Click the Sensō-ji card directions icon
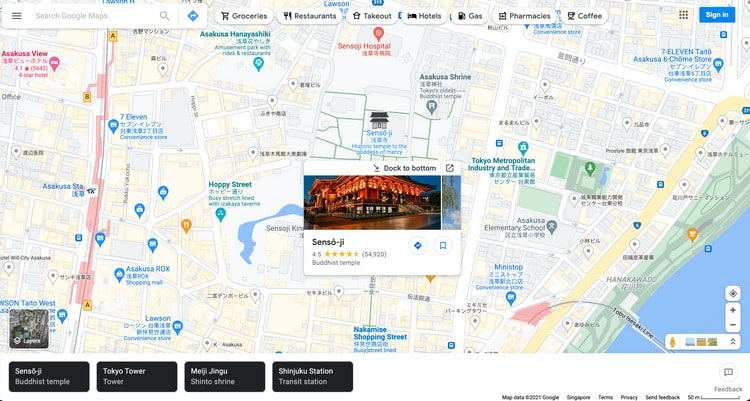The height and width of the screenshot is (401, 750). click(x=418, y=246)
